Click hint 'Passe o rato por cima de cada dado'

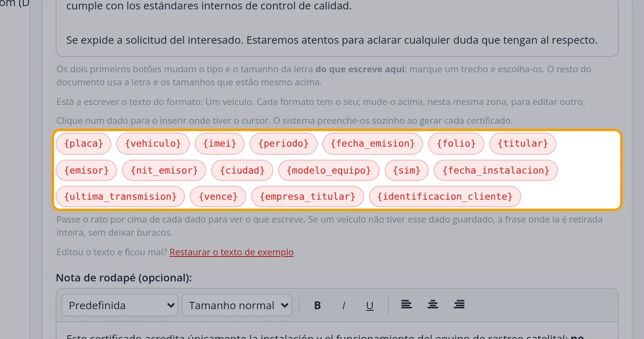click(329, 226)
